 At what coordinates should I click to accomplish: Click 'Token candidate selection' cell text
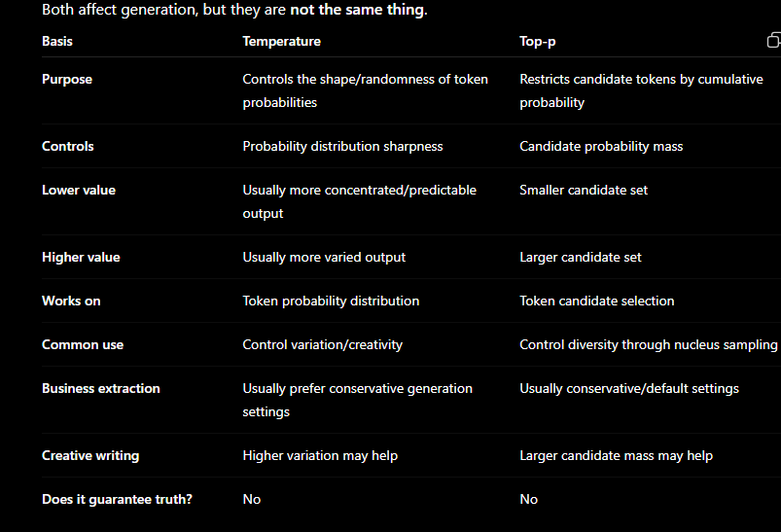pyautogui.click(x=597, y=301)
